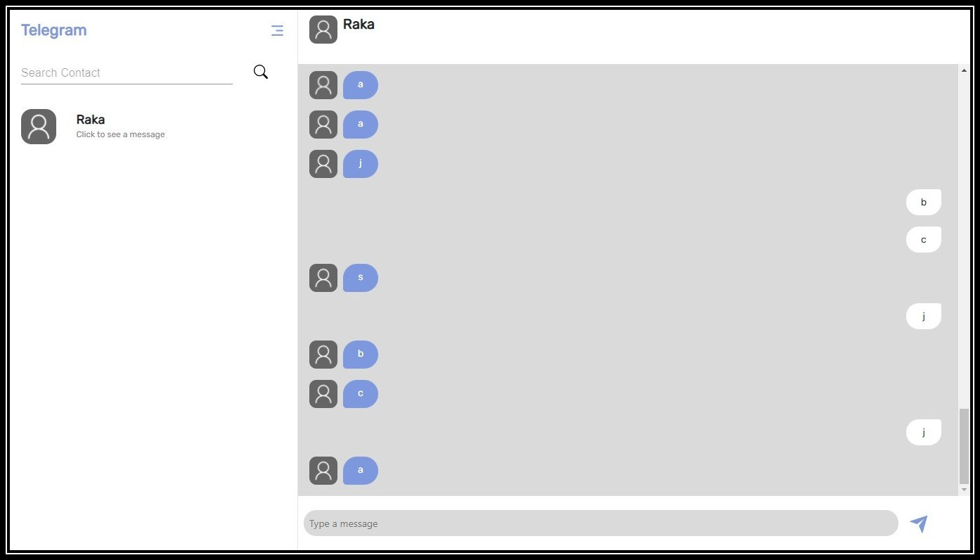Click the send paper plane icon
The height and width of the screenshot is (560, 980).
click(x=918, y=523)
